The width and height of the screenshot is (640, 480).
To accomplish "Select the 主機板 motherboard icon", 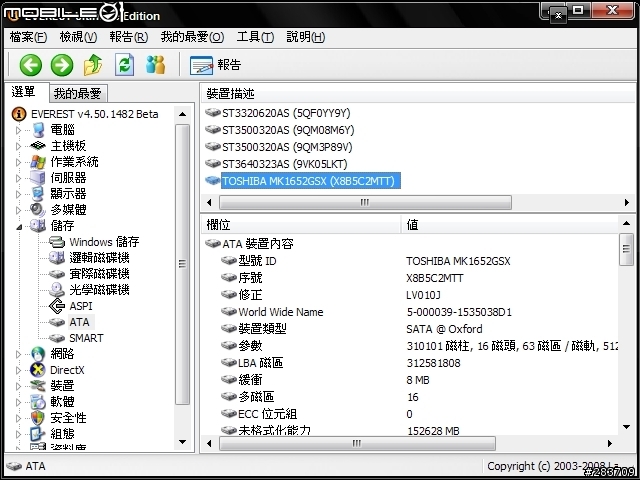I will [x=38, y=145].
